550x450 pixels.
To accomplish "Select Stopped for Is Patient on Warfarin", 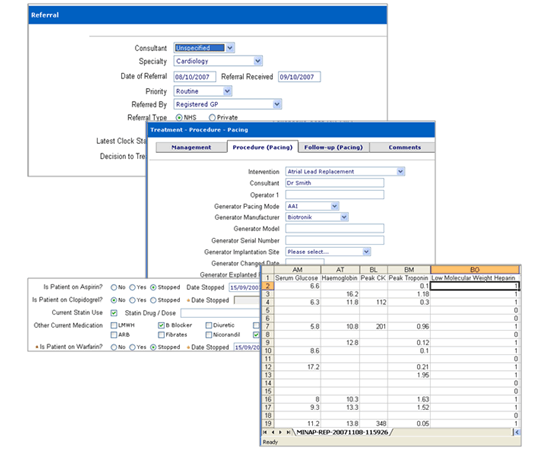I will tap(153, 347).
